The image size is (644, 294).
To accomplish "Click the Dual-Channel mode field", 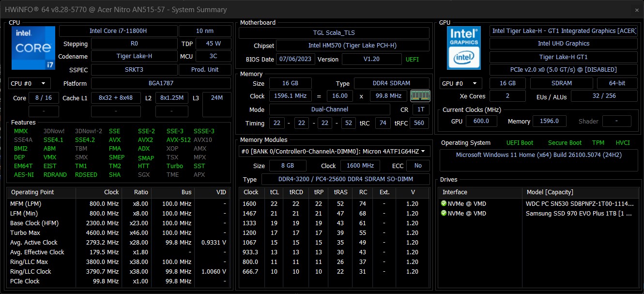I will [329, 109].
